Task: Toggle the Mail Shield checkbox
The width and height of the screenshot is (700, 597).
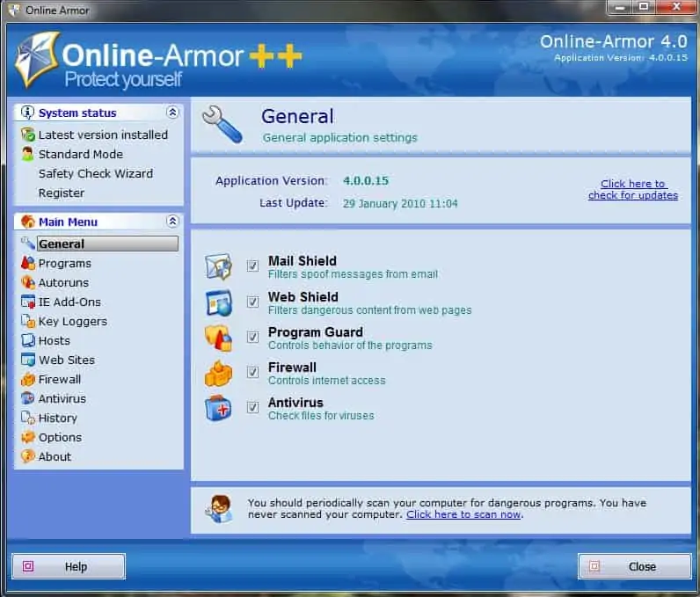Action: click(x=252, y=266)
